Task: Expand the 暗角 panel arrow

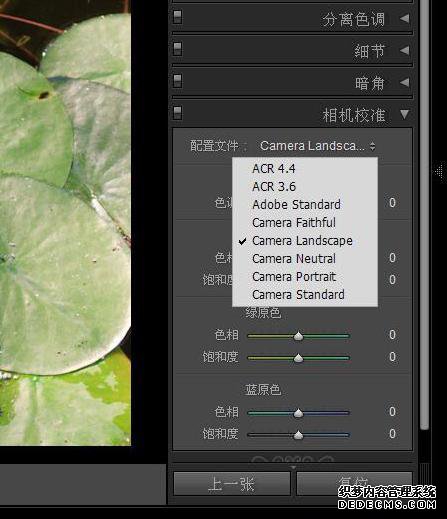Action: 404,82
